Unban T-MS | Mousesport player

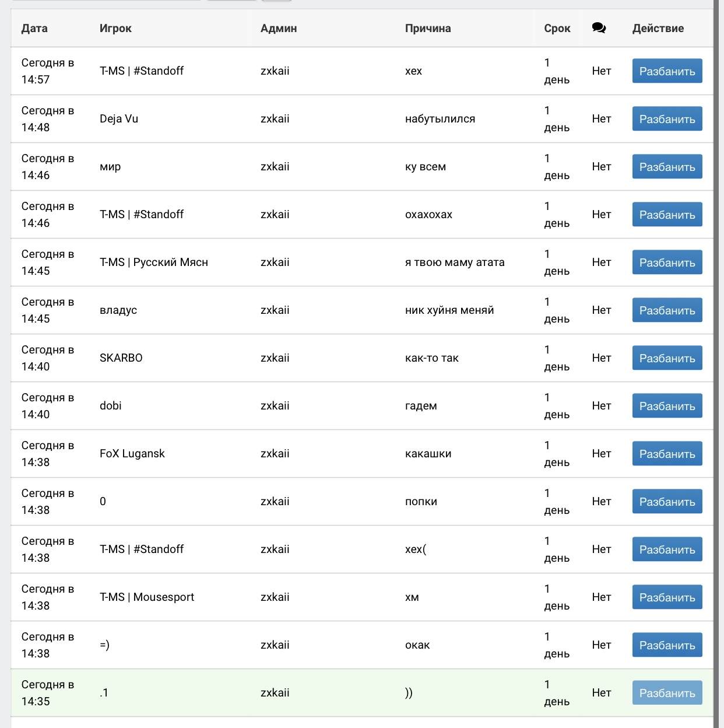tap(667, 597)
